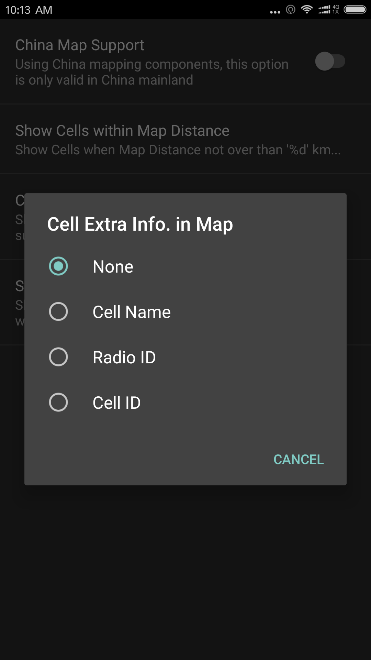The height and width of the screenshot is (660, 371).
Task: Click the Cell ID option label
Action: [x=117, y=403]
